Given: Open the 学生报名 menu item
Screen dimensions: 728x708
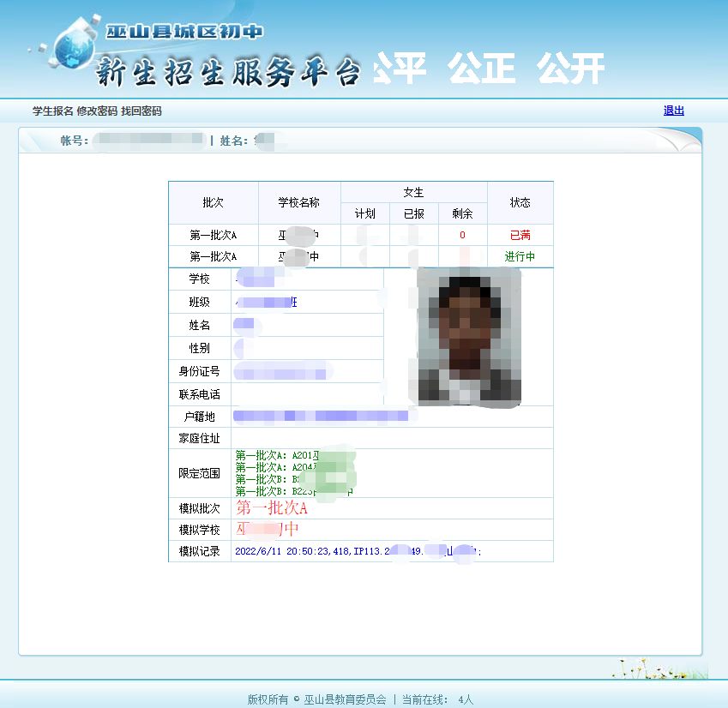Looking at the screenshot, I should pyautogui.click(x=53, y=111).
